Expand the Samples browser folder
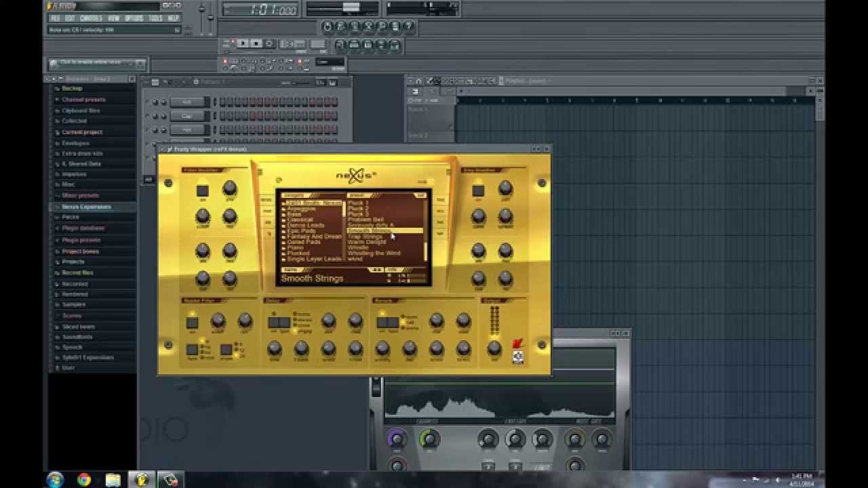The image size is (868, 488). click(x=73, y=305)
